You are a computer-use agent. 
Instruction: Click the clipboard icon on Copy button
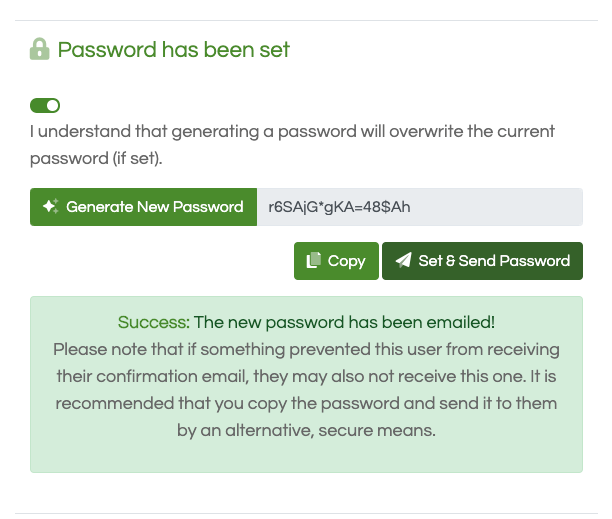[x=313, y=260]
